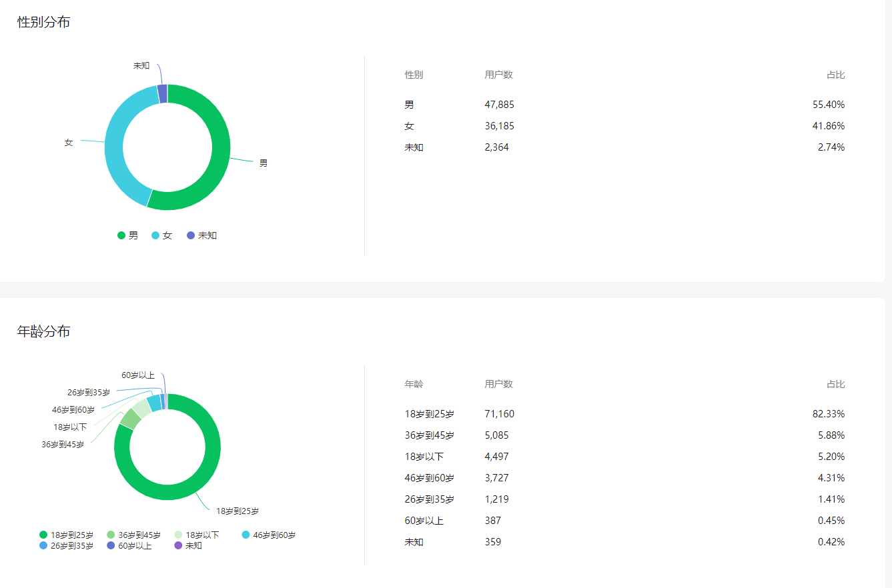
Task: Select the blue 女 segment of gender donut
Action: click(115, 147)
